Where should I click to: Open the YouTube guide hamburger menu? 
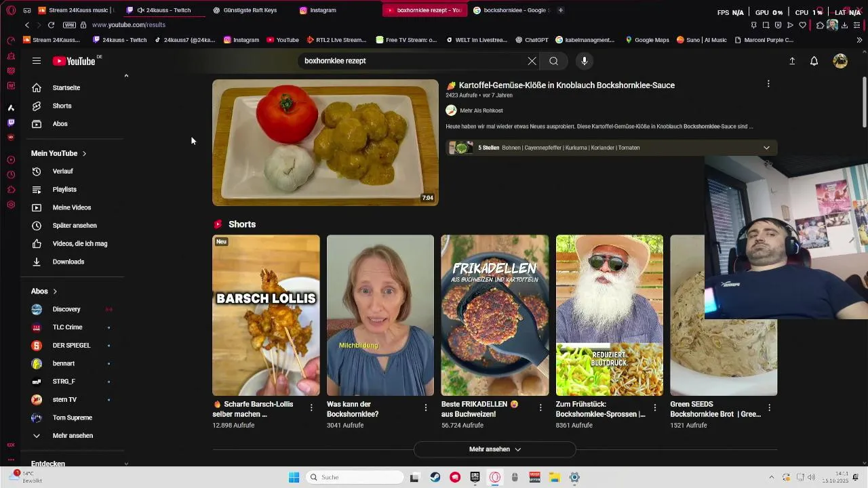37,61
